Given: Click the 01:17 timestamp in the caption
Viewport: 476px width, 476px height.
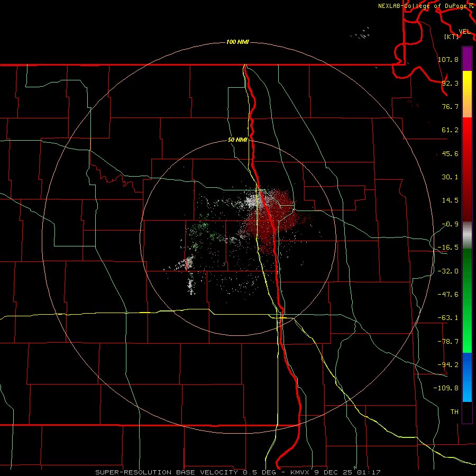Looking at the screenshot, I should coord(370,472).
